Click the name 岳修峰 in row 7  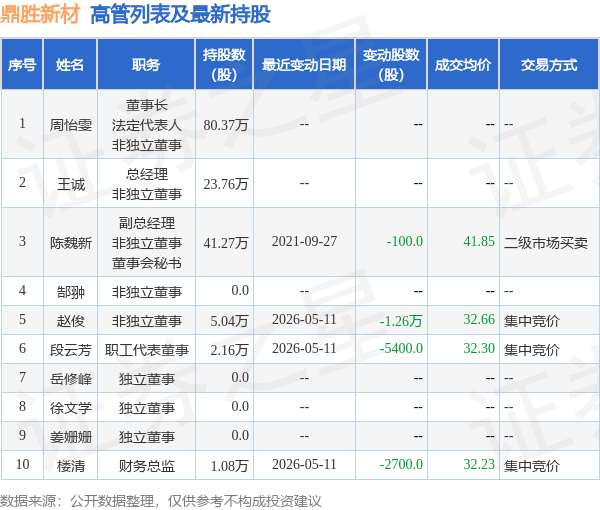(x=71, y=379)
